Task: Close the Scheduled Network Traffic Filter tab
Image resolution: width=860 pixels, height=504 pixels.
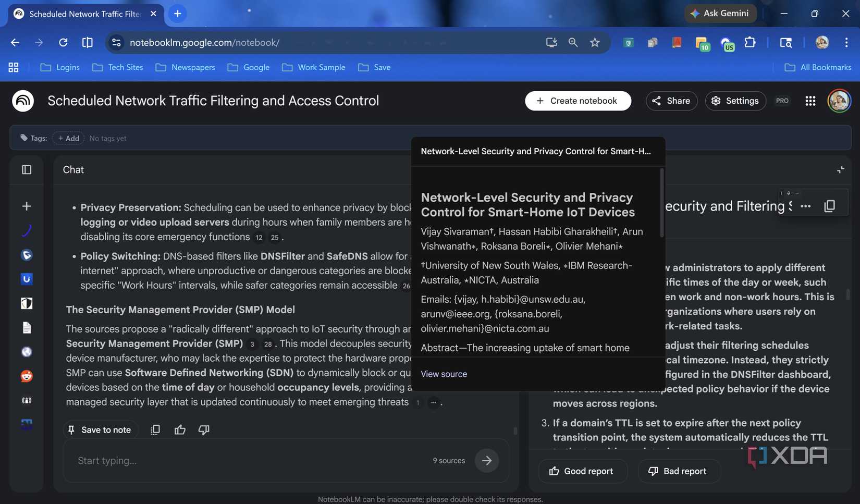Action: tap(153, 14)
